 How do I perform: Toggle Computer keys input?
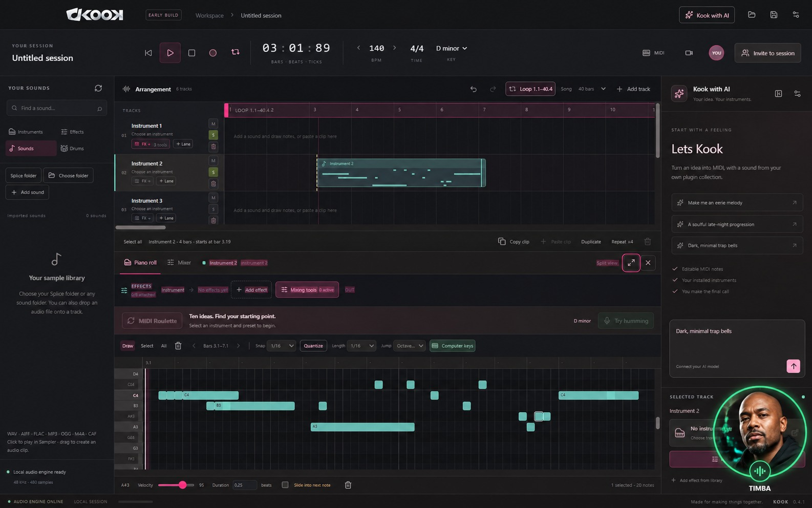453,346
